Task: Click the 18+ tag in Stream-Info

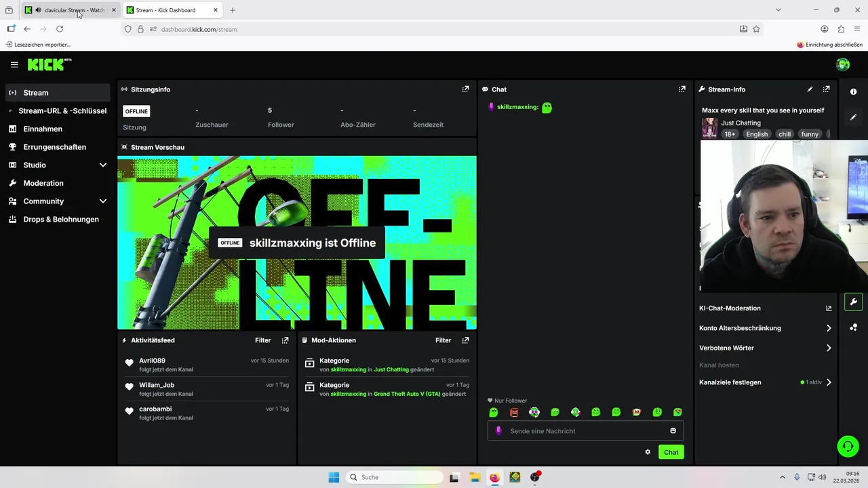Action: pyautogui.click(x=730, y=134)
